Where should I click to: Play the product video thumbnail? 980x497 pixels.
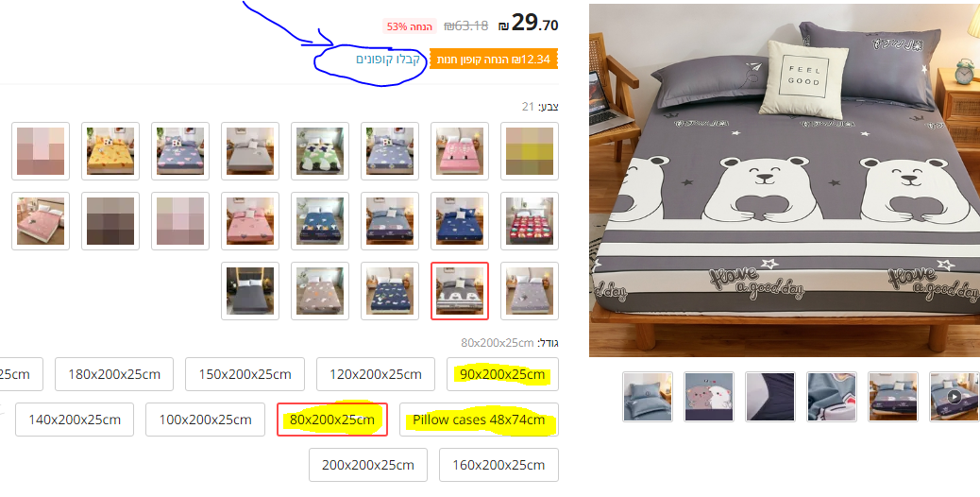(x=954, y=396)
